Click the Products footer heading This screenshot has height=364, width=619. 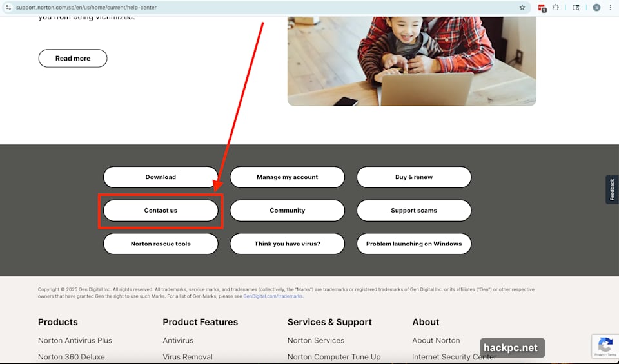coord(57,322)
